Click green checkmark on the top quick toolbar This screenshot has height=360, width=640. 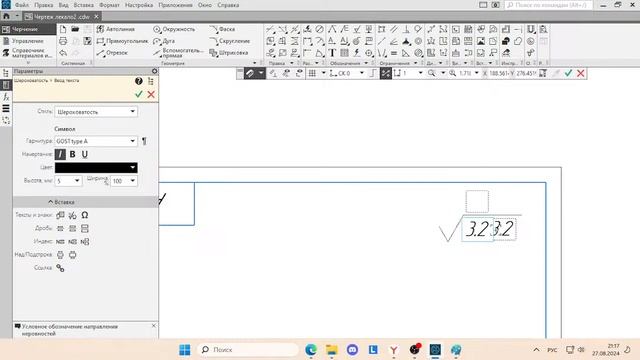click(568, 73)
